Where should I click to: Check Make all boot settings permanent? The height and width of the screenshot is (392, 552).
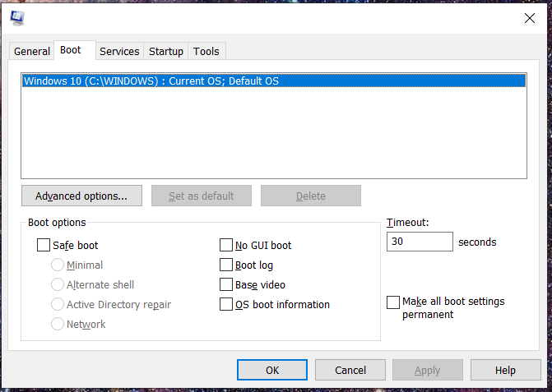(393, 302)
